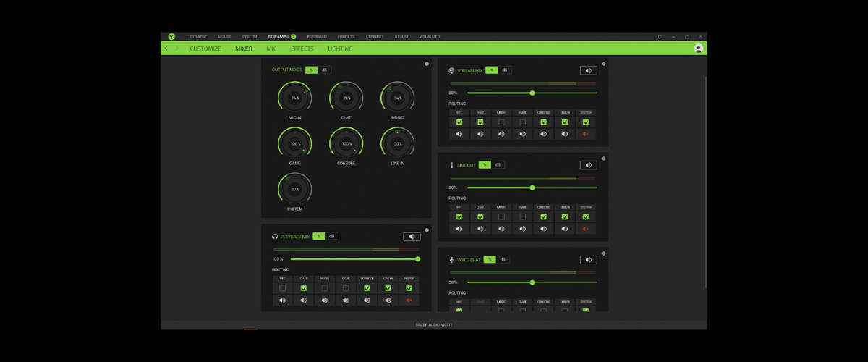Mute CONSOLE channel in Stream Mix routing

click(x=543, y=134)
